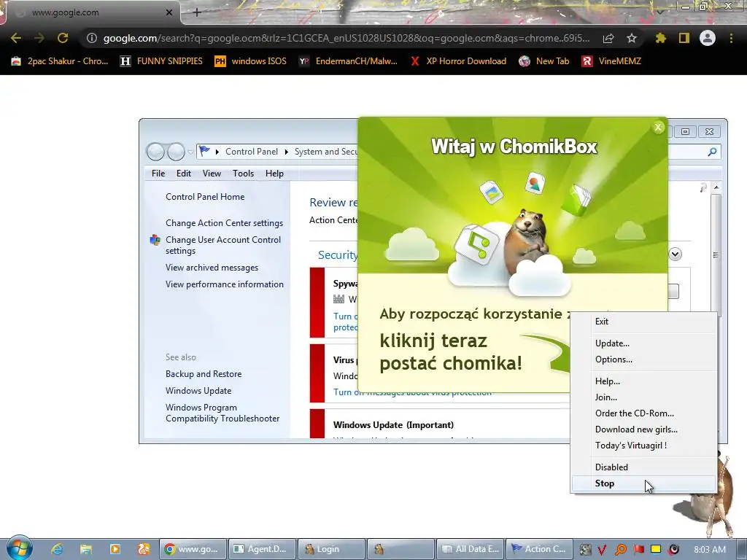Open Edit menu in Action Center window
Image resolution: width=747 pixels, height=560 pixels.
(183, 174)
